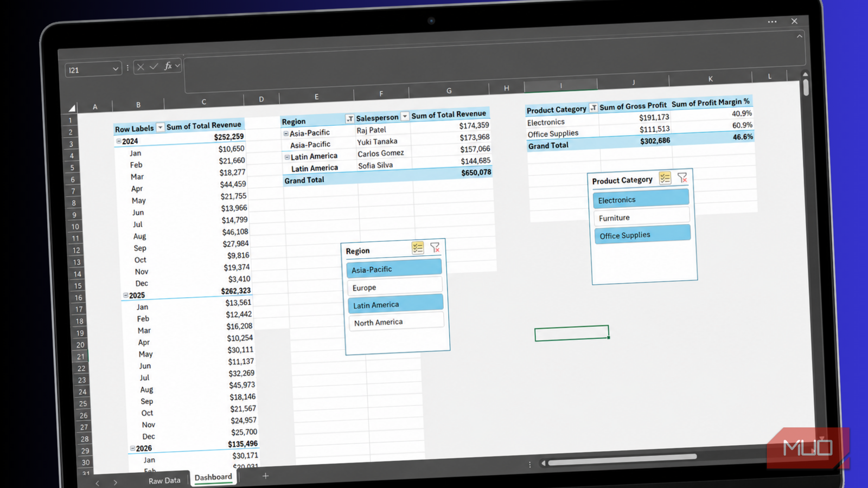Toggle Office Supplies in Product Category slicer
This screenshot has width=868, height=488.
tap(643, 234)
